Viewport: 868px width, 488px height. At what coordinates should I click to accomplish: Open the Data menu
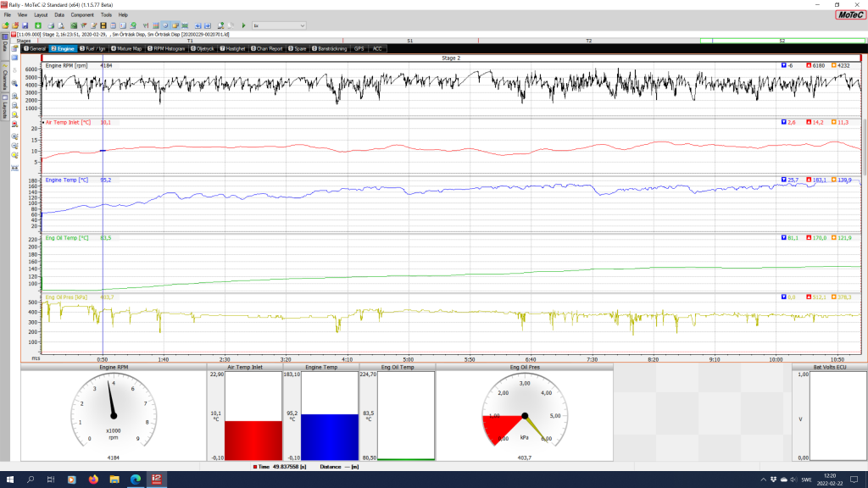pyautogui.click(x=58, y=15)
